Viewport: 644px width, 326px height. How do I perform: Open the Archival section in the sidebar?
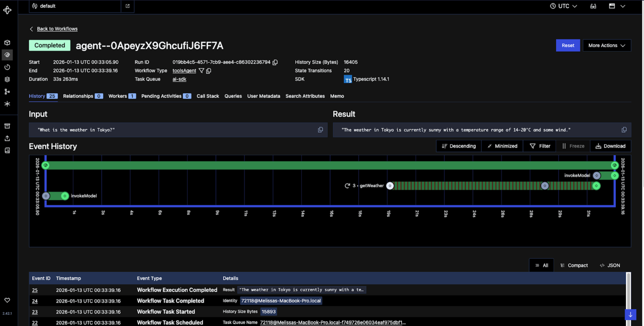(x=7, y=126)
